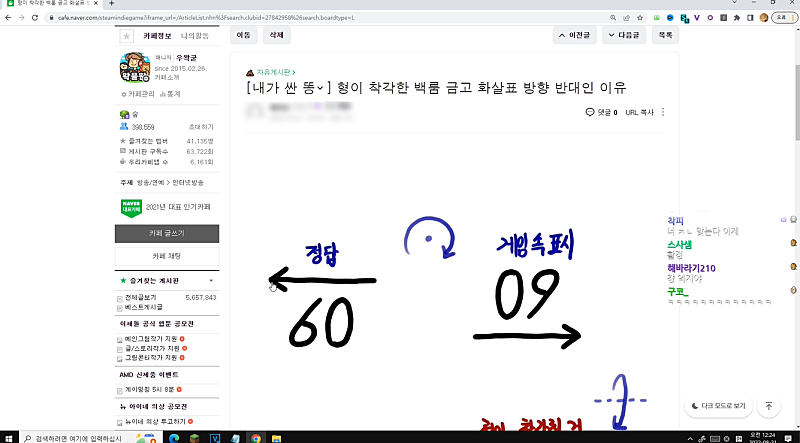Open a new browser tab
The height and width of the screenshot is (443, 800).
112,3
